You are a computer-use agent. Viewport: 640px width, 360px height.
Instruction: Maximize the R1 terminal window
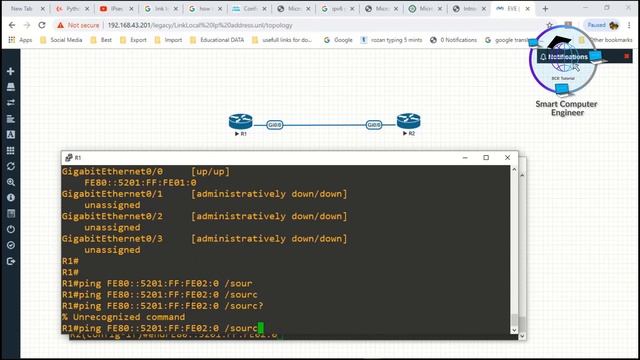(x=486, y=158)
